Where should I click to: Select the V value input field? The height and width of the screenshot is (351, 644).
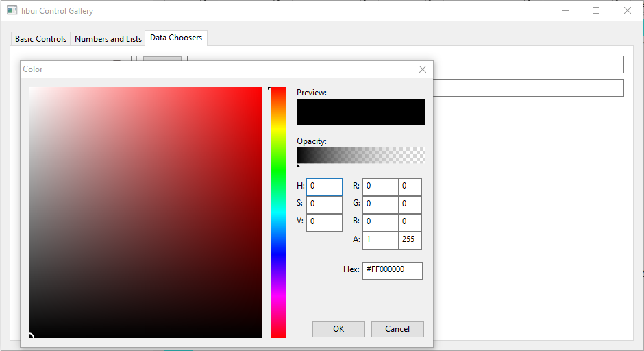click(x=324, y=222)
